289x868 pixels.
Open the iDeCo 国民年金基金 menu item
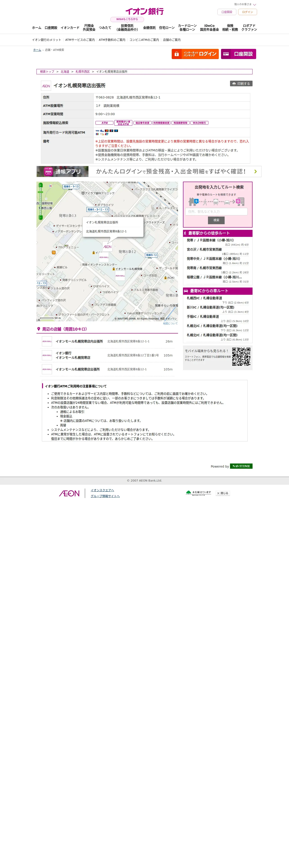click(209, 28)
